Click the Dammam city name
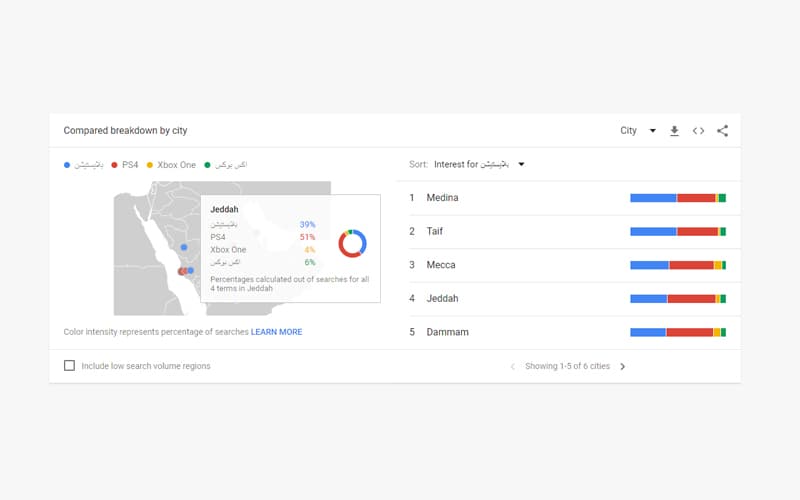This screenshot has height=500, width=800. pyautogui.click(x=447, y=332)
